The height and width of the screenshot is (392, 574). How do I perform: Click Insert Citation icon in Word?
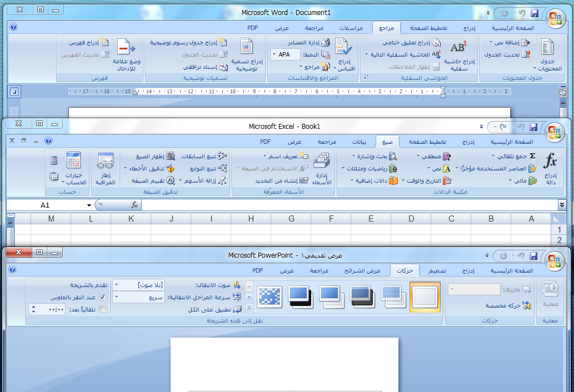tap(343, 47)
